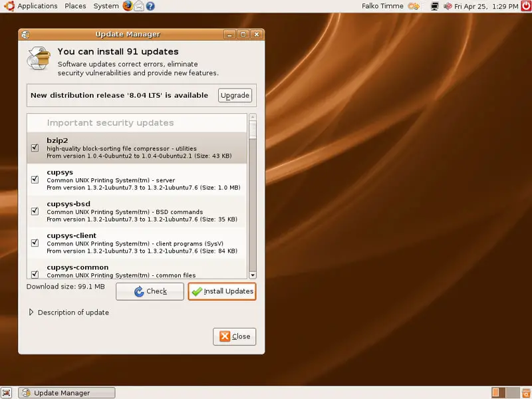Switch to the first workspace in switcher

[498, 392]
